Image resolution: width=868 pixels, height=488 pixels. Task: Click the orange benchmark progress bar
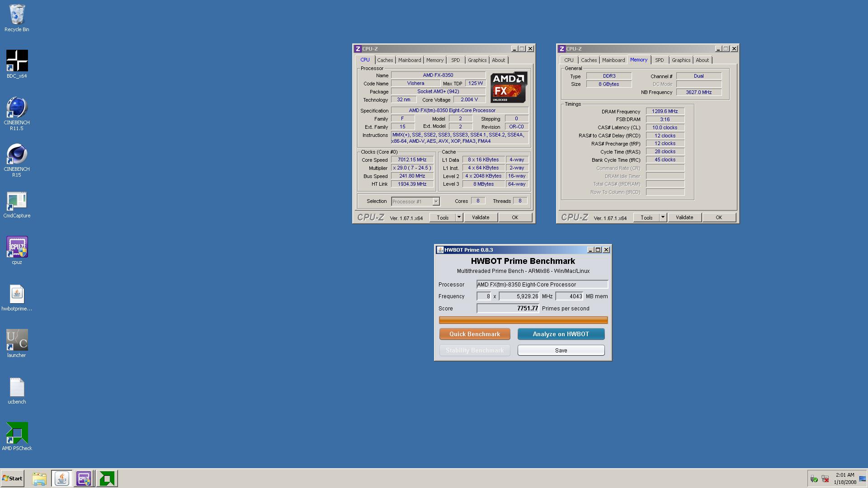(x=523, y=320)
